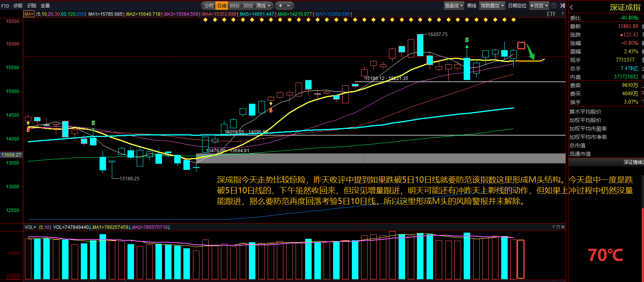This screenshot has height=282, width=644.
Task: Click the red B buy signal near 14500
Action: [x=271, y=110]
